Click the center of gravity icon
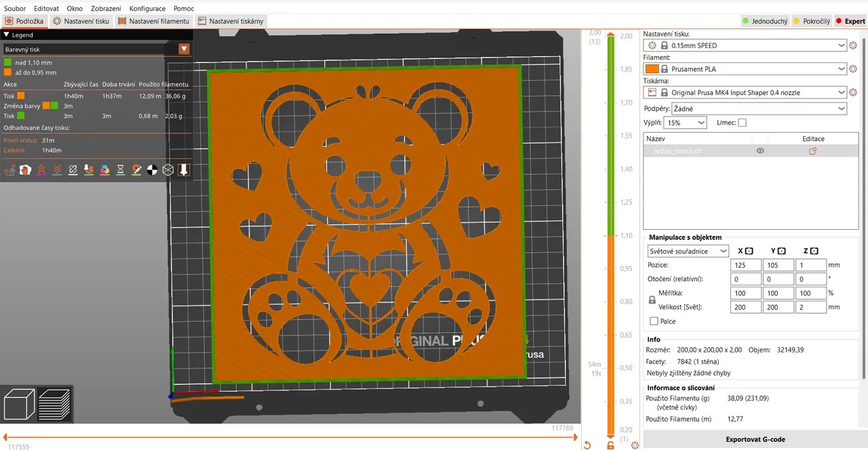Viewport: 868px width, 450px height. click(152, 169)
